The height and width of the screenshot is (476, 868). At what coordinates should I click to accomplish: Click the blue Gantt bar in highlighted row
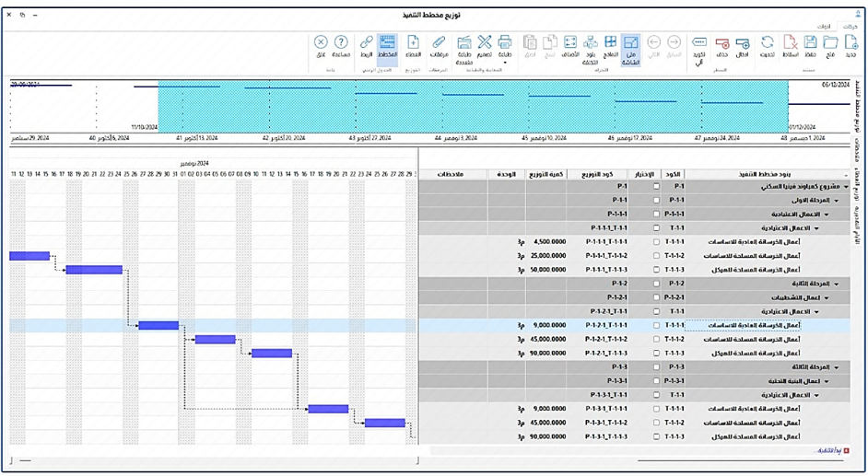[158, 325]
